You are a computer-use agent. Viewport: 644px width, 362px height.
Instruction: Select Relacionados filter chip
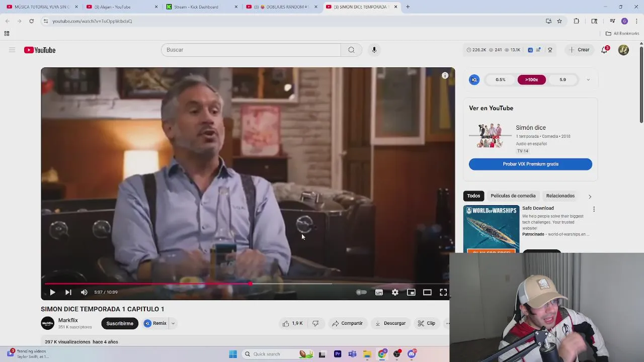(560, 196)
